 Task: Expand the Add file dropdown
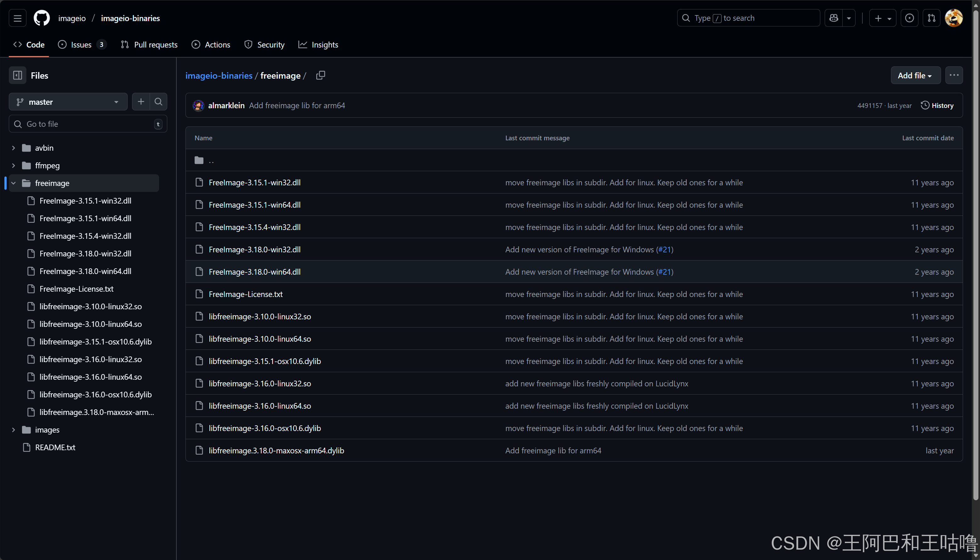tap(916, 76)
